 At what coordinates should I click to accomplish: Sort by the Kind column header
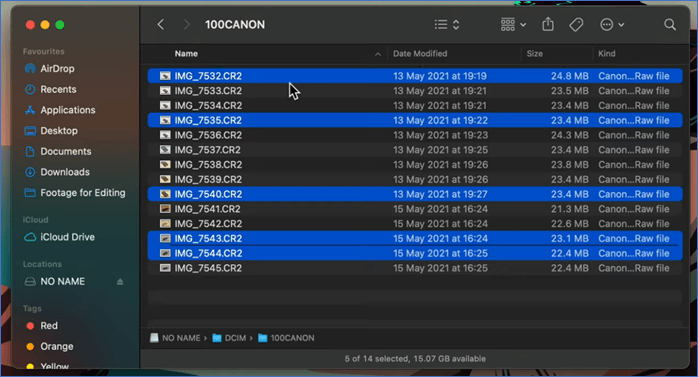coord(607,54)
